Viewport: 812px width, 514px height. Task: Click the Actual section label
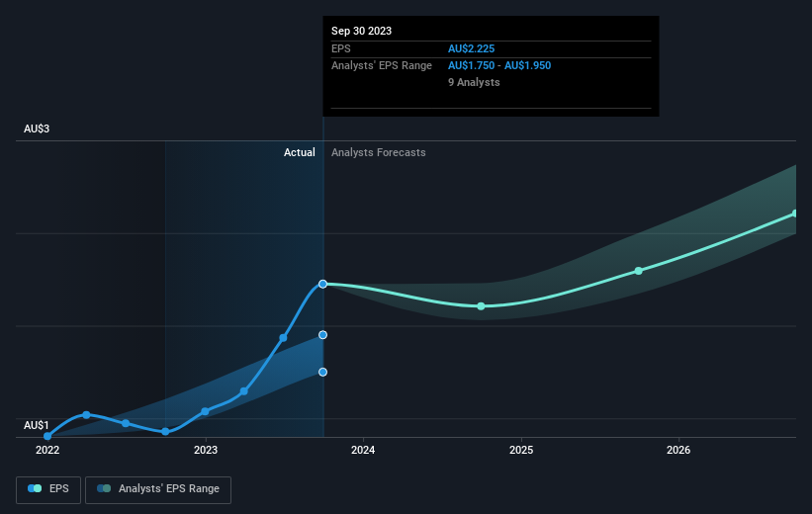click(x=300, y=152)
